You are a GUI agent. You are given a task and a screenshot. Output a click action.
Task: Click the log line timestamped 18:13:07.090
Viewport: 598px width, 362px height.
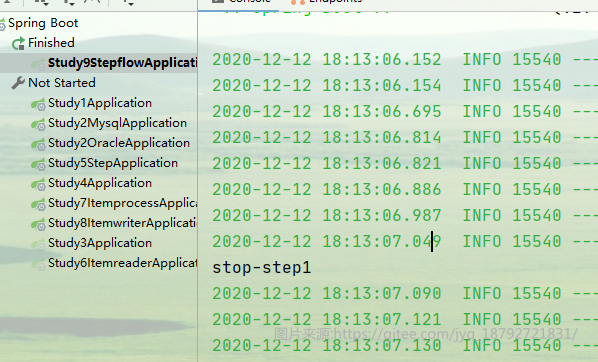point(405,294)
